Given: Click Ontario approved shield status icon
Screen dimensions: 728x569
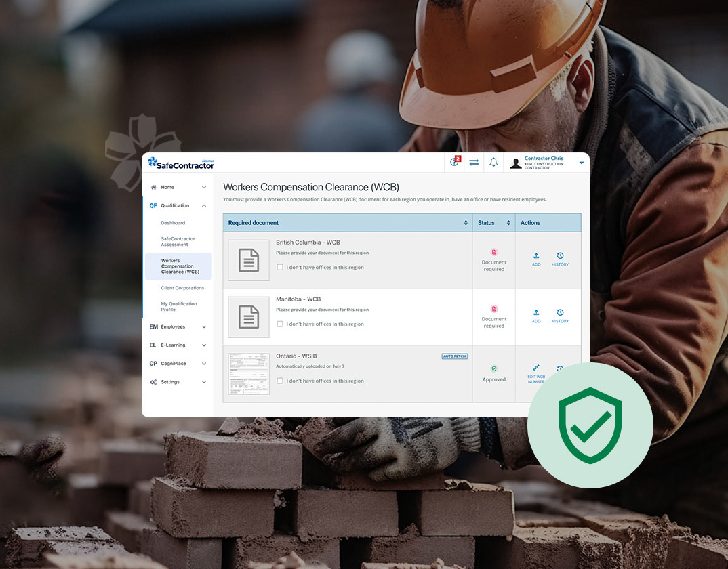Looking at the screenshot, I should click(x=494, y=368).
